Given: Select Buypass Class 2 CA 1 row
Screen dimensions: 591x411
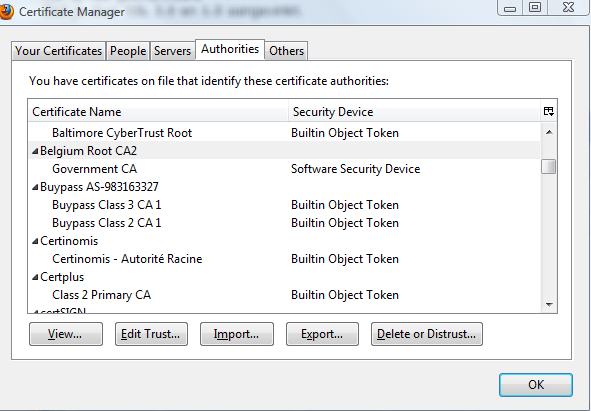Looking at the screenshot, I should tap(284, 223).
